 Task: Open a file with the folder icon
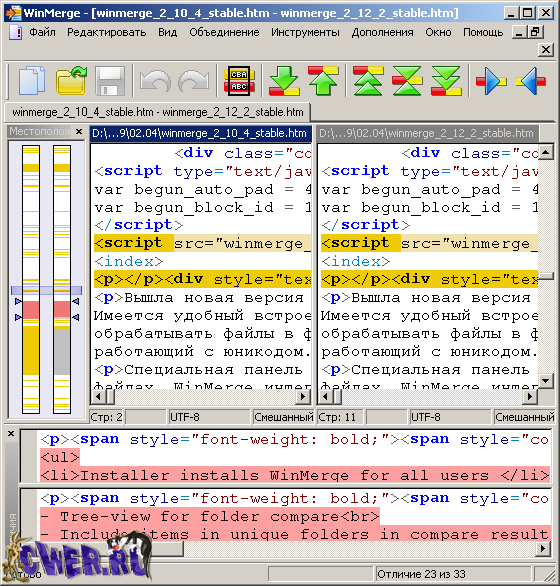71,80
